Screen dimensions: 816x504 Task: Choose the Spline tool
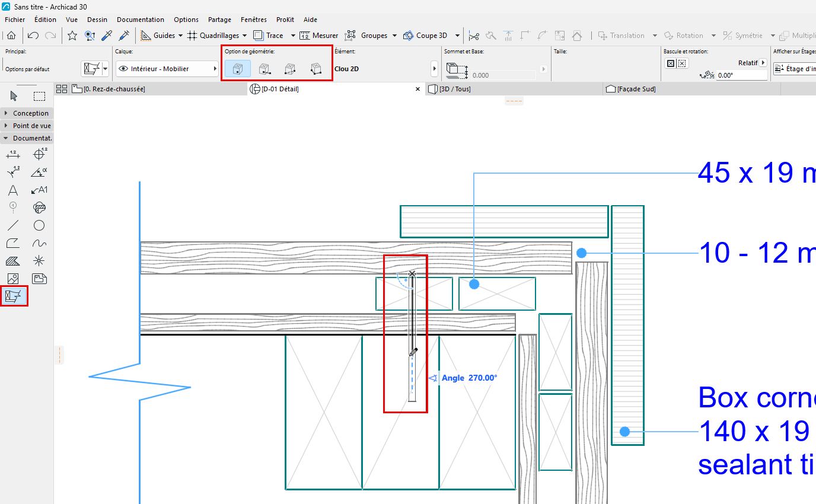(x=39, y=243)
